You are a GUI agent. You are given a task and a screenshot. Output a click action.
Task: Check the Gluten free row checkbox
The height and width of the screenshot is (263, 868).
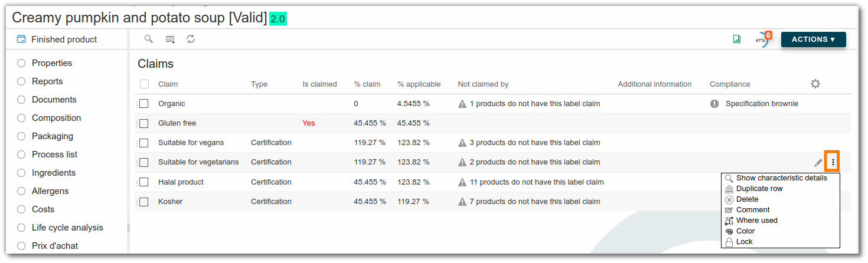(x=144, y=123)
